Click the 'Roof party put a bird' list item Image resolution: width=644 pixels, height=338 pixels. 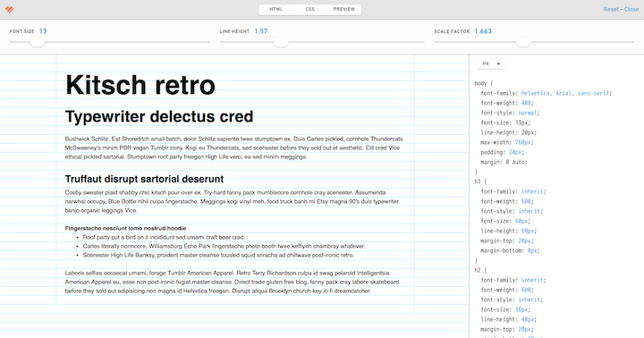pos(164,237)
